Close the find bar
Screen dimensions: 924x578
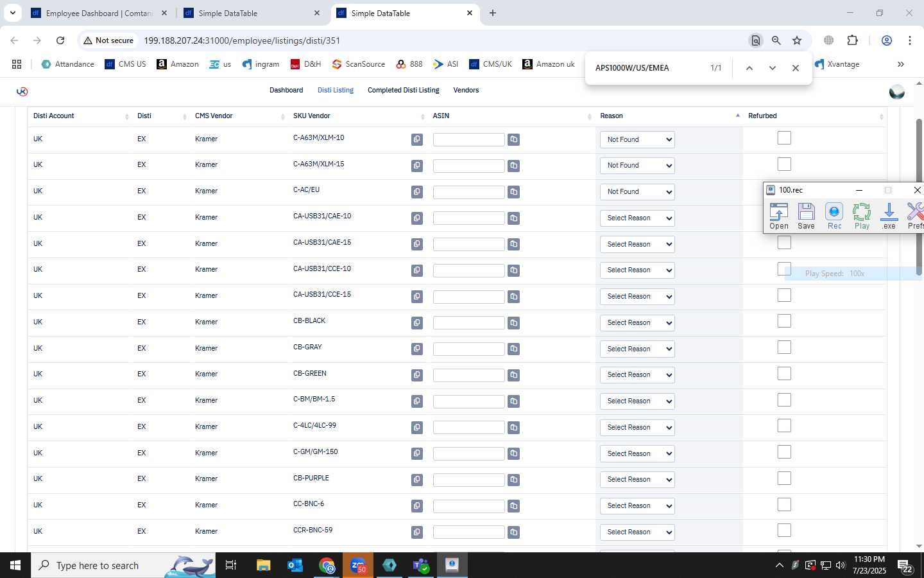click(796, 68)
